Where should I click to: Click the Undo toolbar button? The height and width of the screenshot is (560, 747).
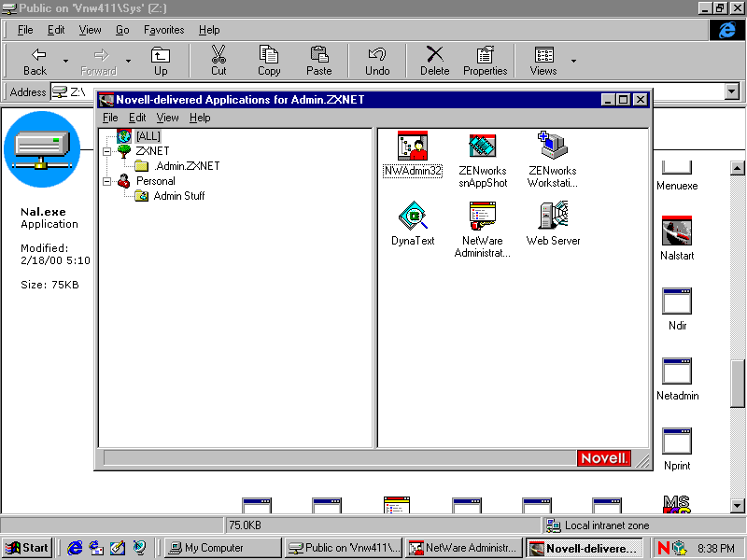377,61
